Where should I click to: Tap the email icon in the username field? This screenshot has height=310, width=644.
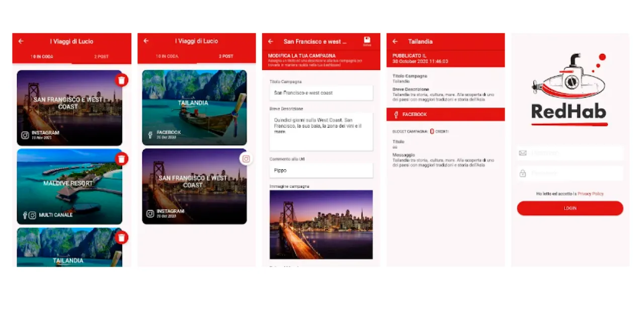click(x=524, y=153)
